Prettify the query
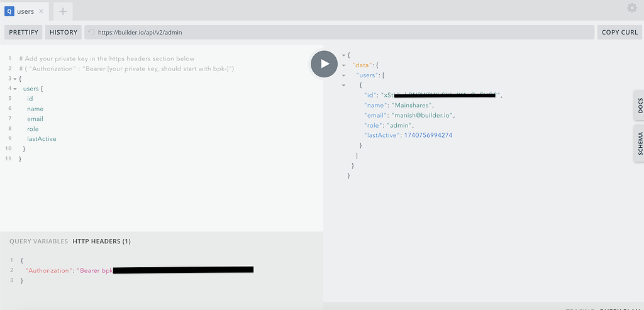The image size is (644, 310). (x=23, y=33)
